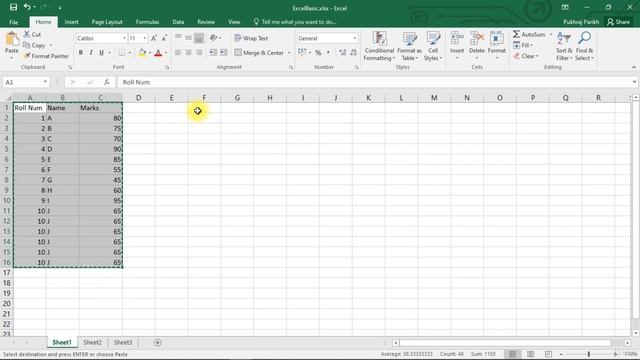Toggle Wrap Text

click(x=251, y=38)
